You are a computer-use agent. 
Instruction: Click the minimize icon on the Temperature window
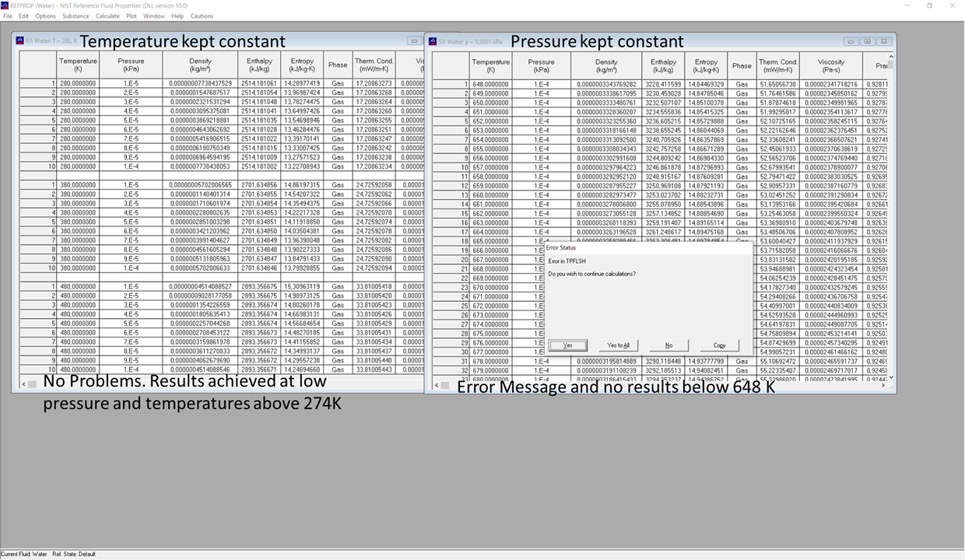click(413, 40)
